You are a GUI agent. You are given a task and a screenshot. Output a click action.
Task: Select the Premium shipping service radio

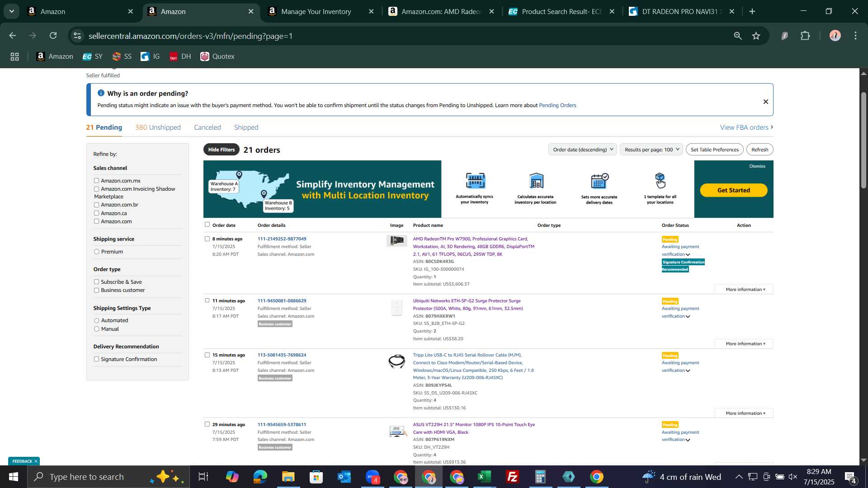pos(96,252)
